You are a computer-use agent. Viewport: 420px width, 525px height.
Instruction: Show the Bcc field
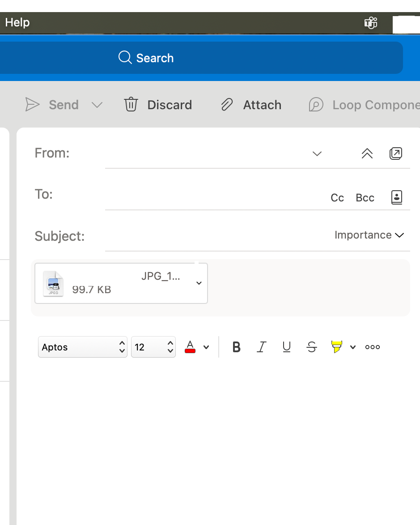point(365,198)
